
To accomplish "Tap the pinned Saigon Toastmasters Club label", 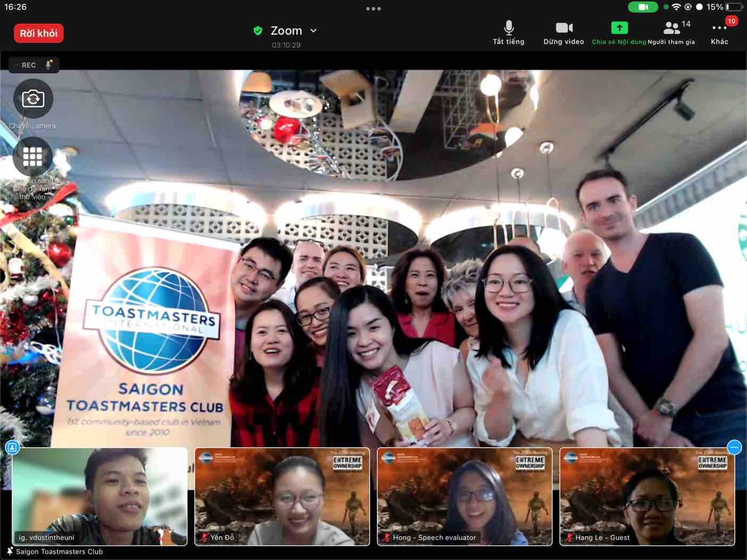I will pyautogui.click(x=58, y=551).
